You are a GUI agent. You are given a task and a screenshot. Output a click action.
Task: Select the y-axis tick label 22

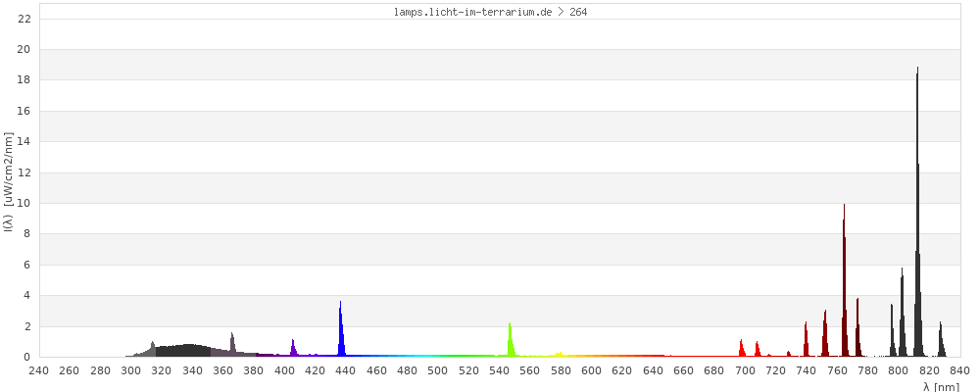pos(24,19)
